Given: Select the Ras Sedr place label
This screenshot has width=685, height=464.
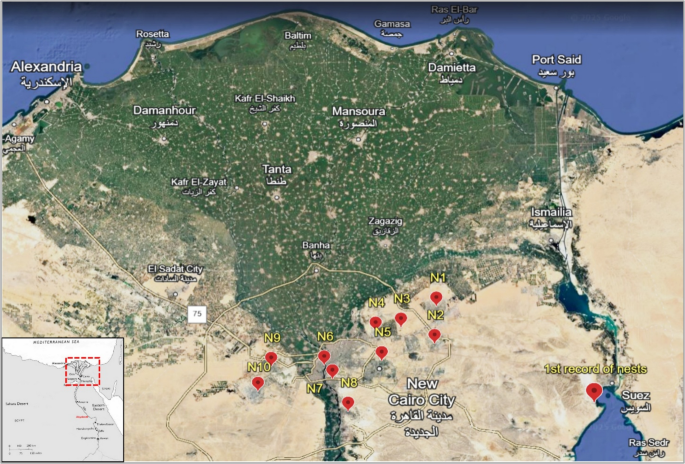Looking at the screenshot, I should (648, 447).
